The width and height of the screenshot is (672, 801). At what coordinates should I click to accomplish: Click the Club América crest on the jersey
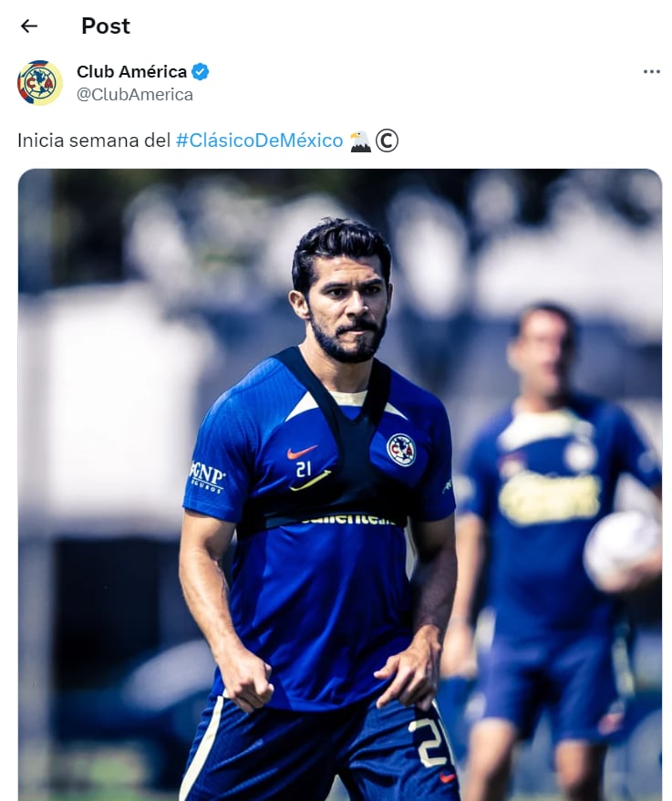(401, 450)
